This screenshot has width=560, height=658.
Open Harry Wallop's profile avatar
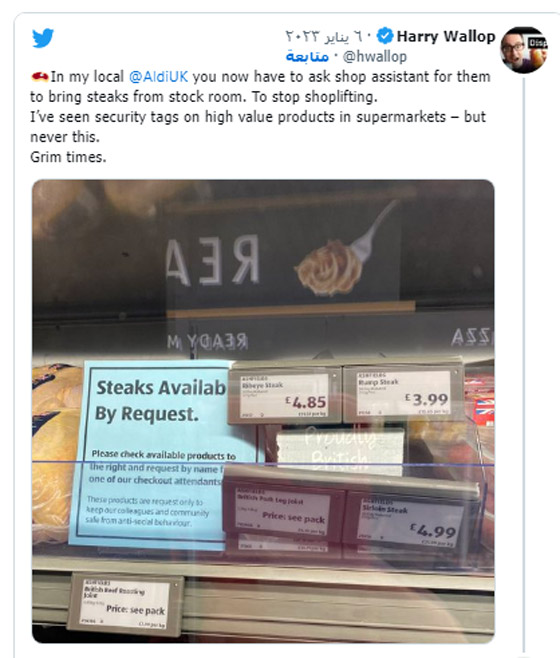tap(524, 50)
